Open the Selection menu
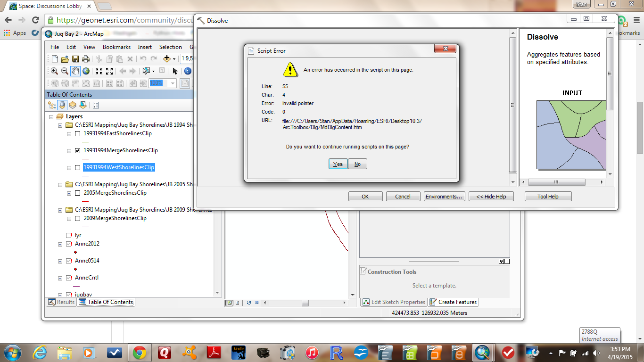Screen dimensions: 644x362 pyautogui.click(x=170, y=47)
